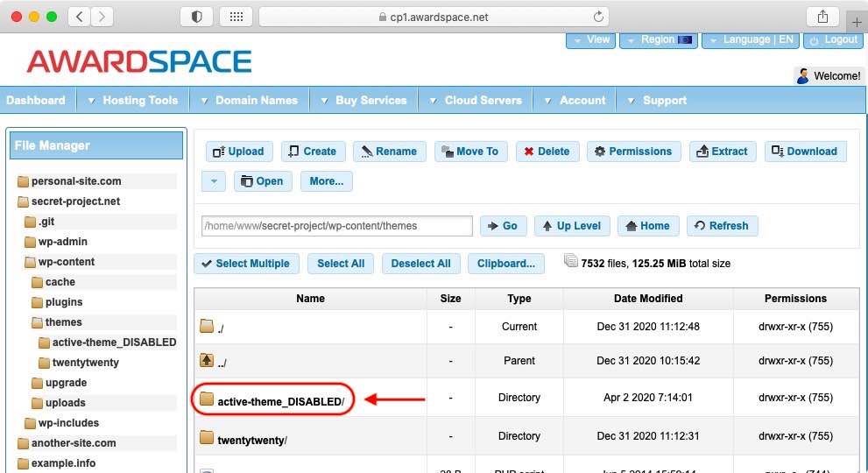Click the parent directory ../ up icon
The width and height of the screenshot is (868, 473).
pos(207,360)
